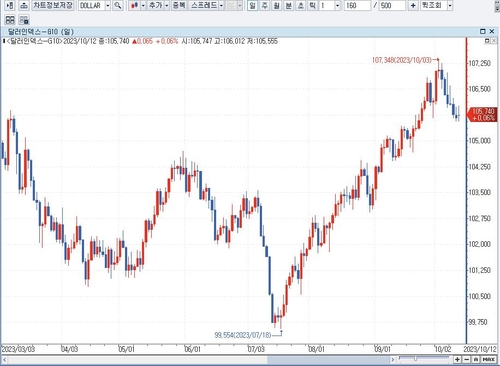The width and height of the screenshot is (500, 366).
Task: Click the 99,554(2023/07/18) low price label
Action: (243, 335)
